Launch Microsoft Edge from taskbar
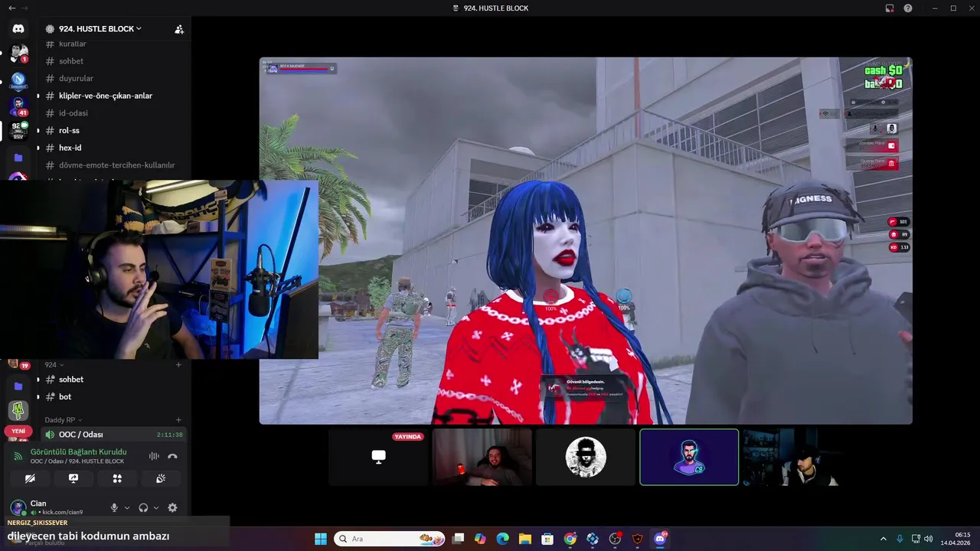The height and width of the screenshot is (551, 980). pos(502,539)
